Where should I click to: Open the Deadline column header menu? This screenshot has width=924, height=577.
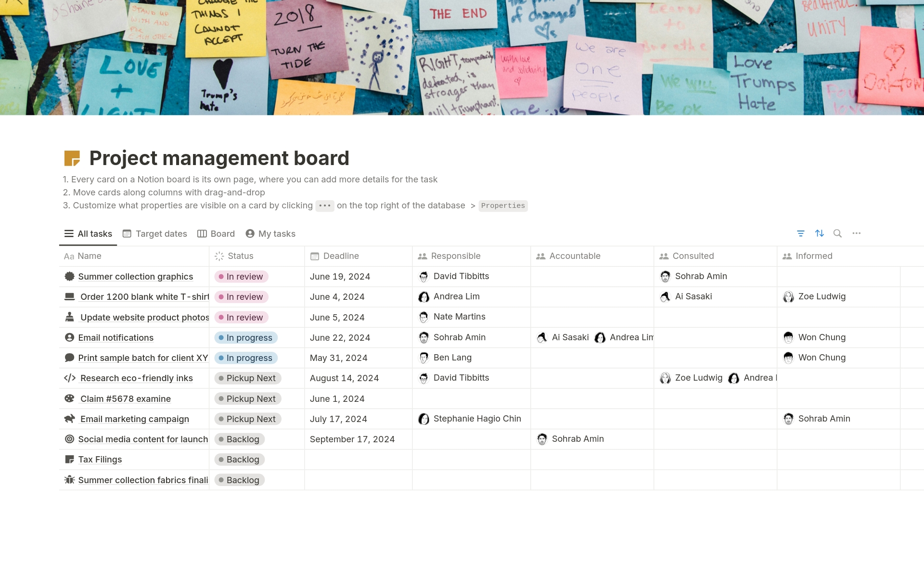pos(341,256)
